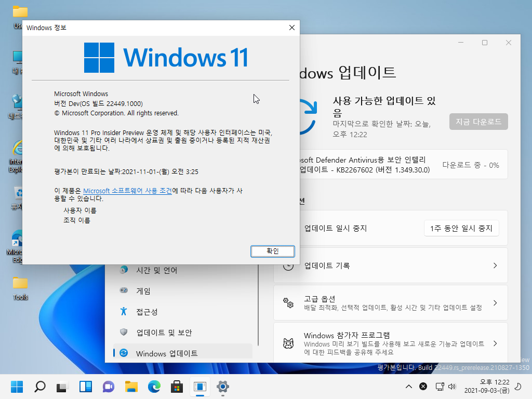
Task: Open the My PC desktop icon
Action: point(17,63)
